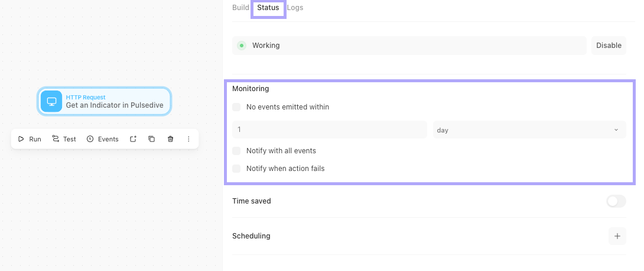Tick Notify when action fails
This screenshot has width=644, height=271.
click(236, 169)
